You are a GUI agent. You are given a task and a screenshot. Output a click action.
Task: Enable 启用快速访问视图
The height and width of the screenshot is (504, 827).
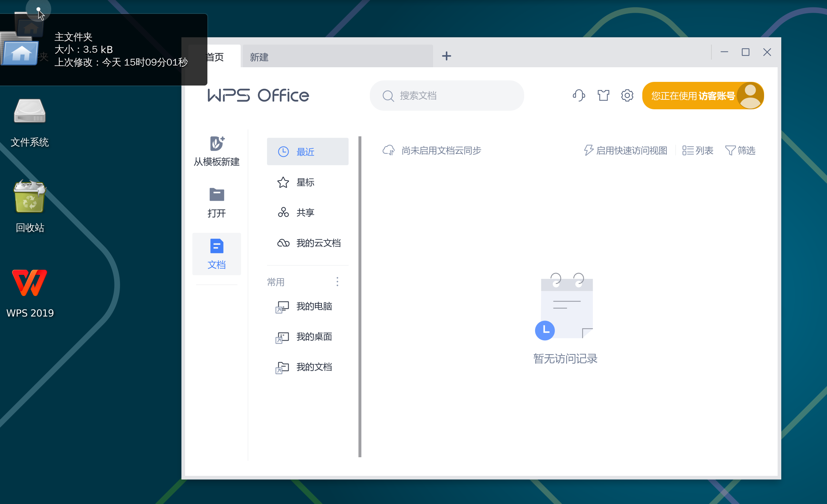[x=625, y=150]
